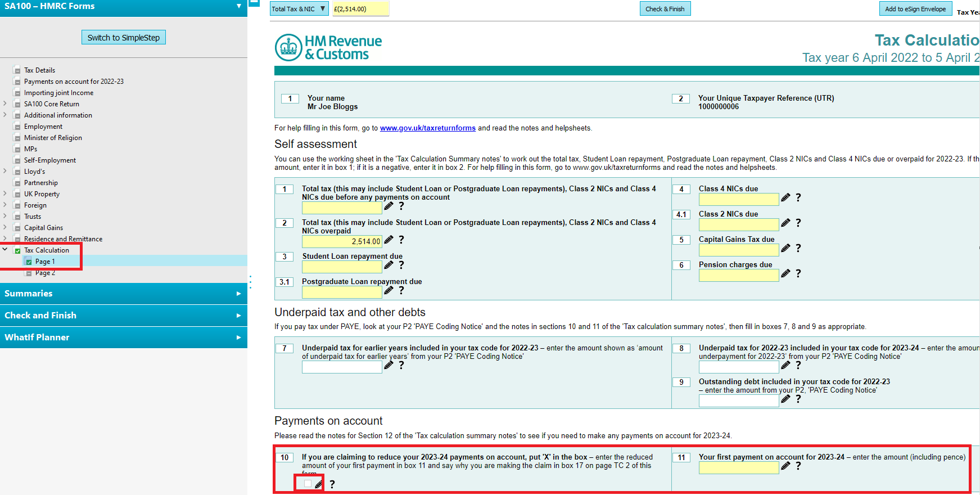Click the first payment on account input field

click(x=739, y=467)
